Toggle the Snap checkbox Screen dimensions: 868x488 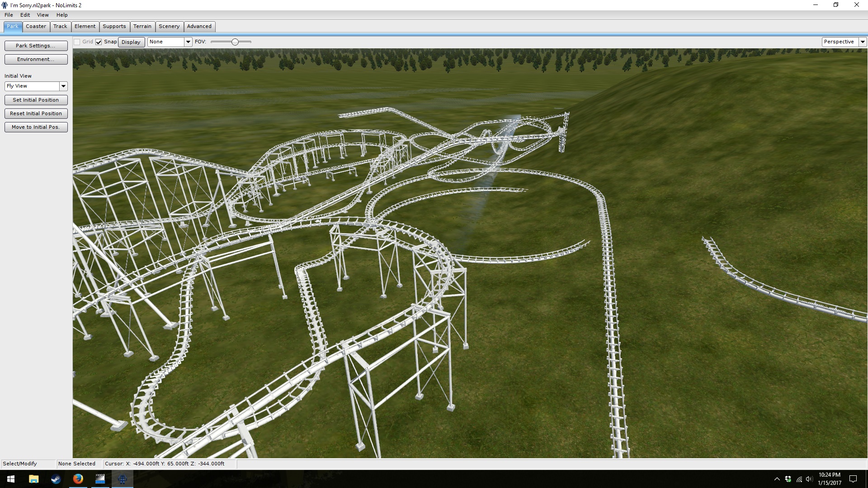99,42
